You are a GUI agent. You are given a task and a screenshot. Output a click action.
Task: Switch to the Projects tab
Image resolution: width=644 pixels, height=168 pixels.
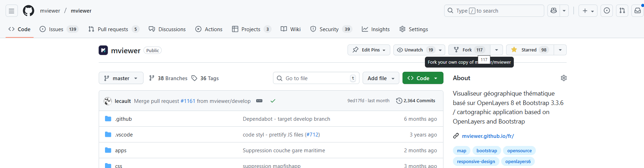(252, 29)
